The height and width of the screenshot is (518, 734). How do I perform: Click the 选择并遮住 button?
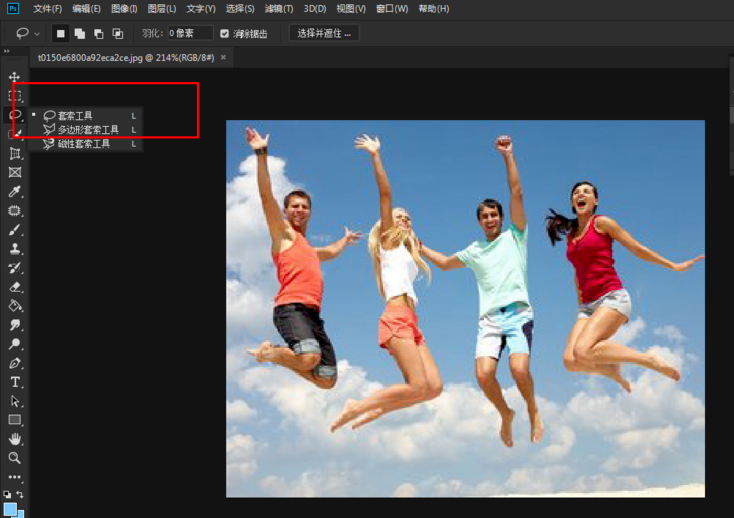click(325, 33)
